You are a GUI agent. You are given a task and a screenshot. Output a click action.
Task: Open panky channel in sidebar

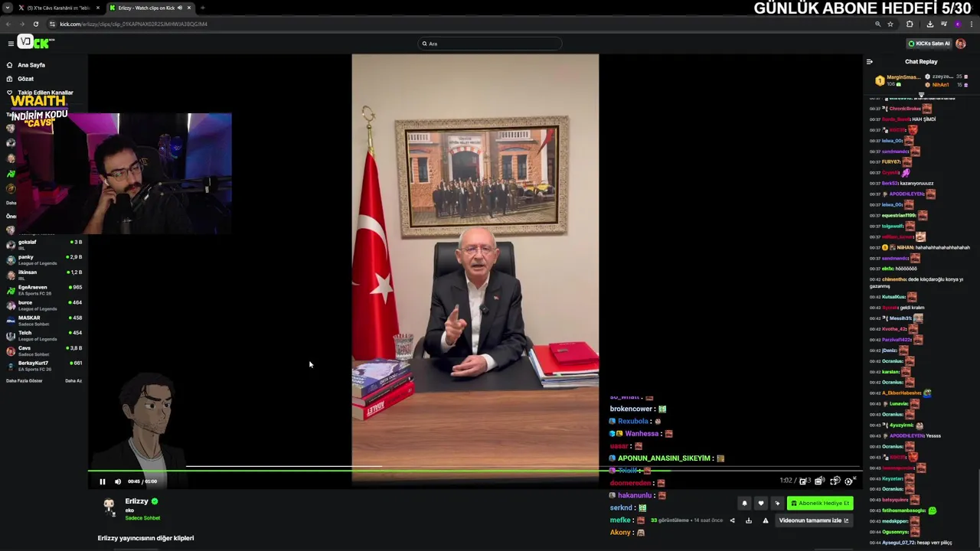coord(44,260)
